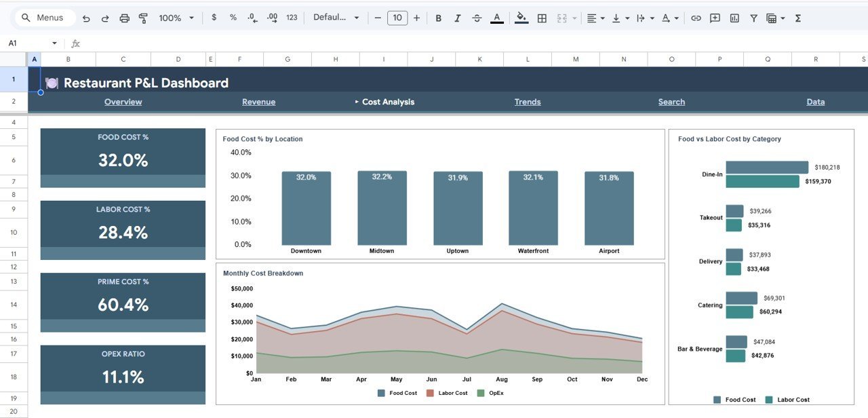
Task: Print the spreadsheet using the printer icon
Action: (124, 18)
